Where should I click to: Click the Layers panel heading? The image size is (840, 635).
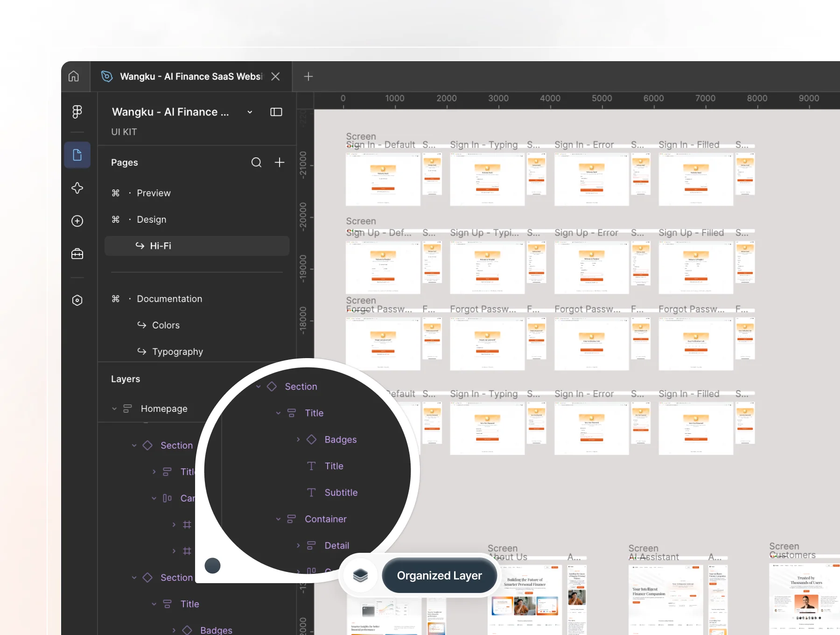click(x=126, y=379)
